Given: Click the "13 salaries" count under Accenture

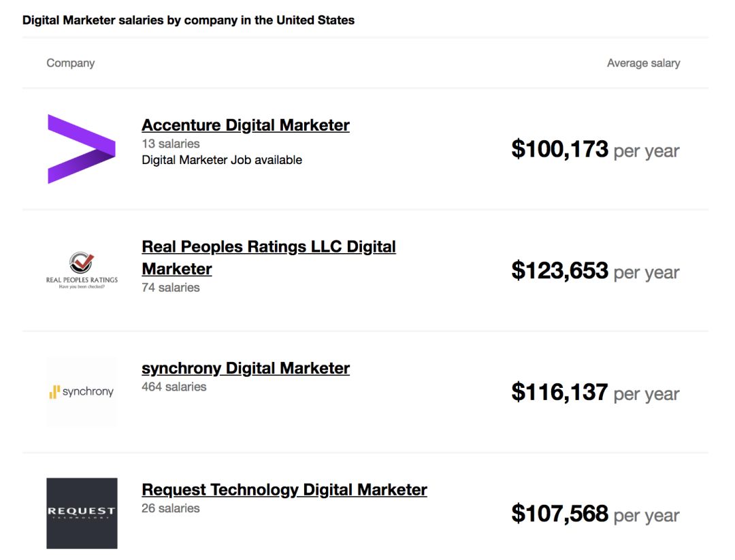Looking at the screenshot, I should (x=170, y=144).
